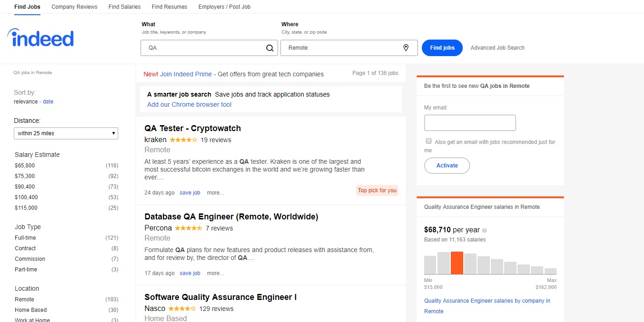Open the Distance within 25 miles dropdown
This screenshot has height=322, width=644.
66,133
